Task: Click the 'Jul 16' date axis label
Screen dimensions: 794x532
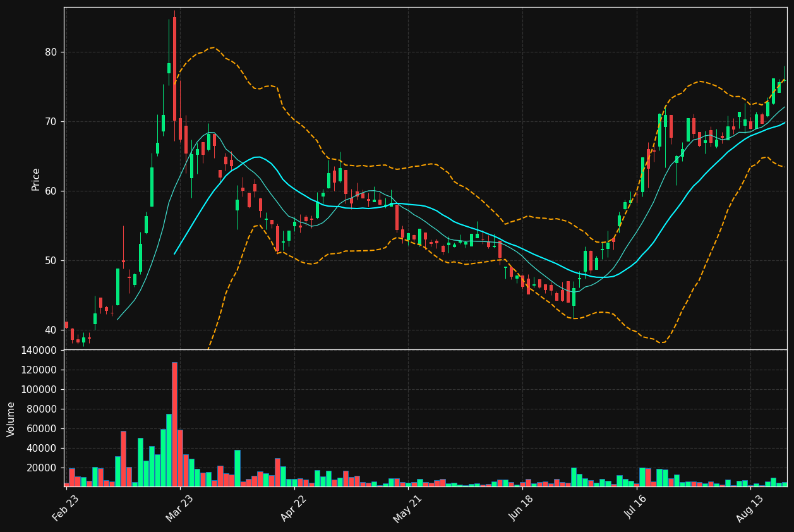Action: click(x=637, y=508)
